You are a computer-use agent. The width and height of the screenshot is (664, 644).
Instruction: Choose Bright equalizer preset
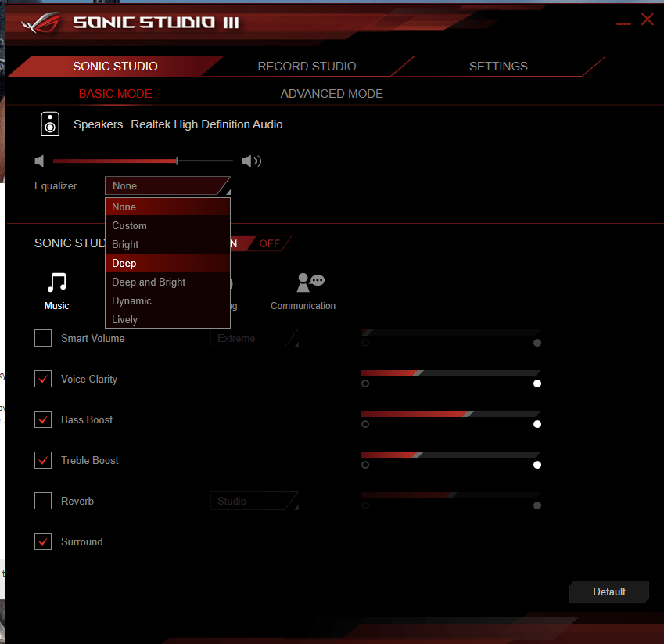pyautogui.click(x=167, y=244)
